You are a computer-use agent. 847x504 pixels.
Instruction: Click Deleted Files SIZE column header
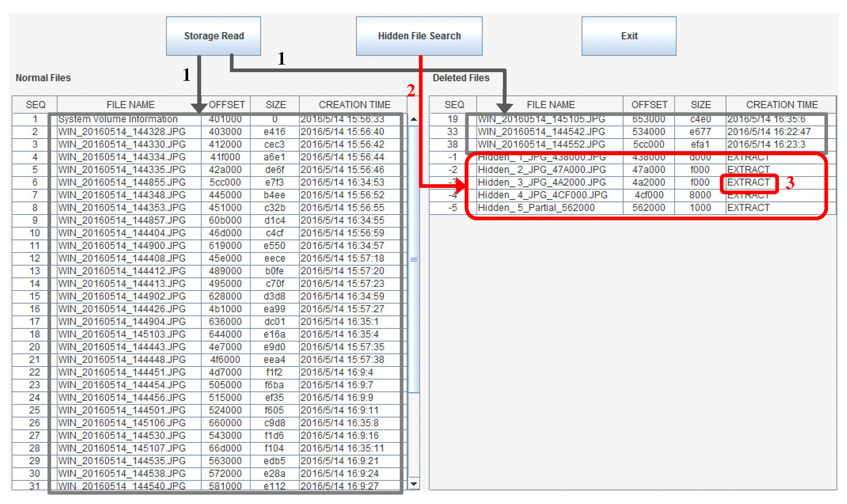tap(700, 105)
